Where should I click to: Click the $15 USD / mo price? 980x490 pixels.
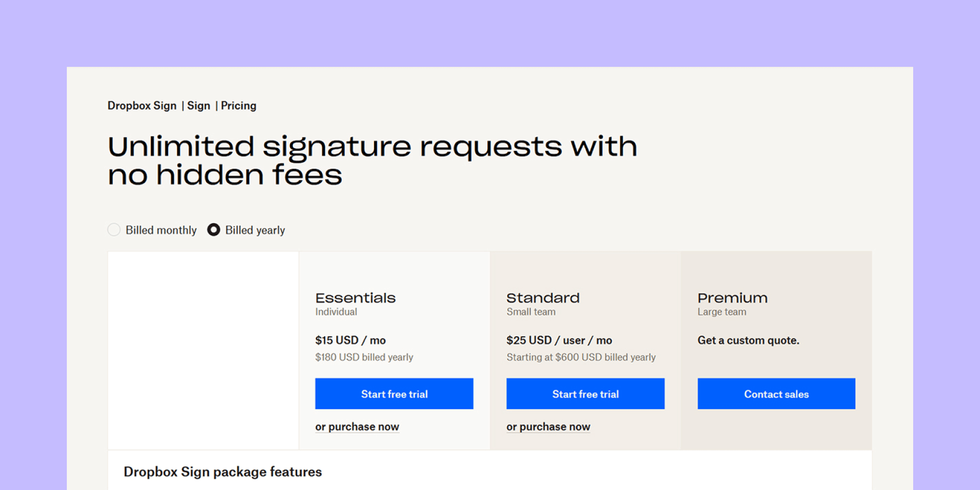pos(350,340)
